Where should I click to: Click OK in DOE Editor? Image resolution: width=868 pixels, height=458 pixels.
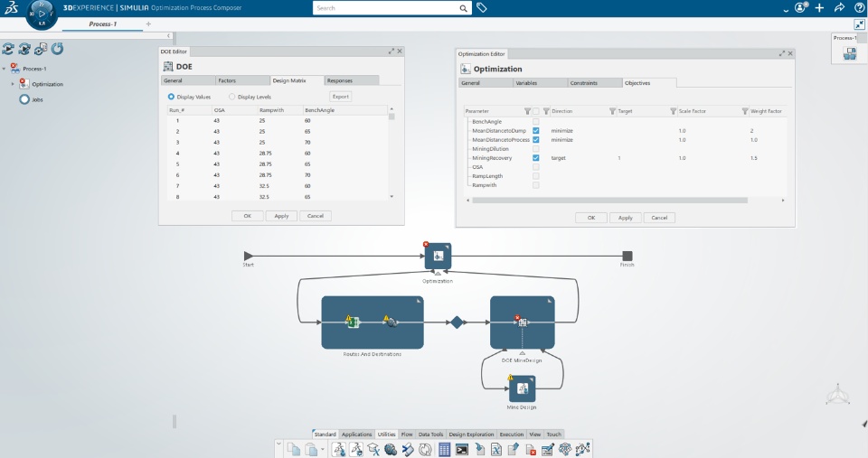[x=248, y=216]
